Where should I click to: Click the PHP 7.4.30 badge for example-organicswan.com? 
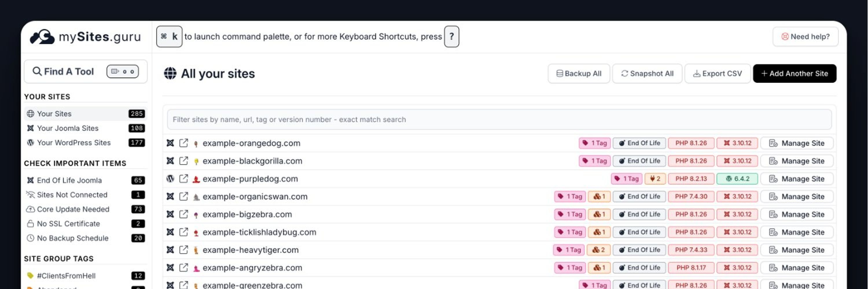pyautogui.click(x=691, y=197)
